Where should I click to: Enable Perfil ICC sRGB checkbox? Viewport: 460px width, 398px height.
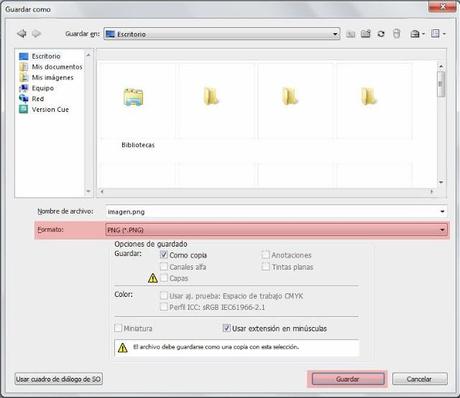click(x=164, y=307)
